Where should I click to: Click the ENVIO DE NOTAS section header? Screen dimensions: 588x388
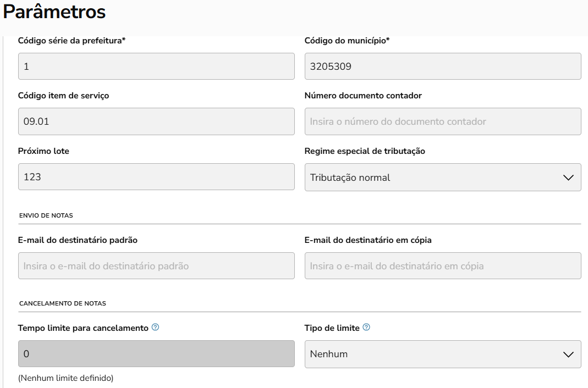[46, 215]
